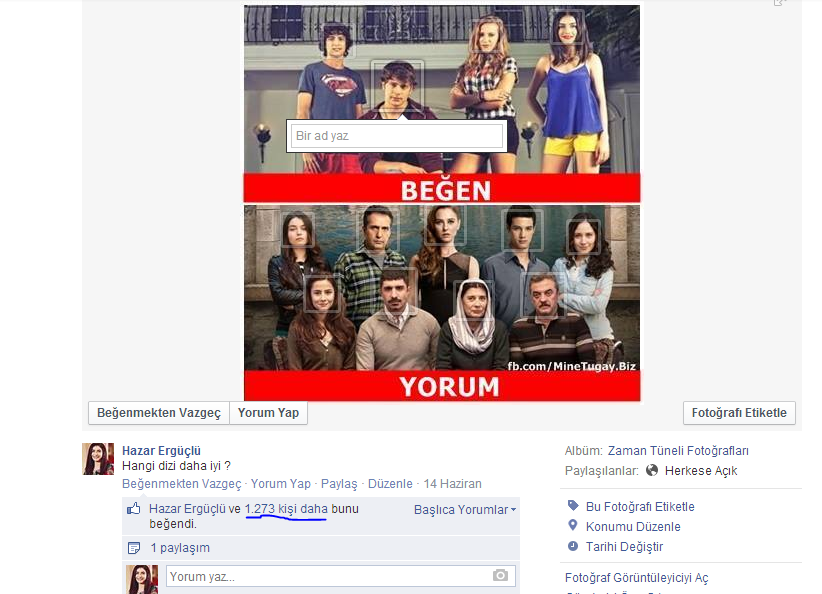Click the Düzenle link
822x594 pixels.
tap(390, 484)
